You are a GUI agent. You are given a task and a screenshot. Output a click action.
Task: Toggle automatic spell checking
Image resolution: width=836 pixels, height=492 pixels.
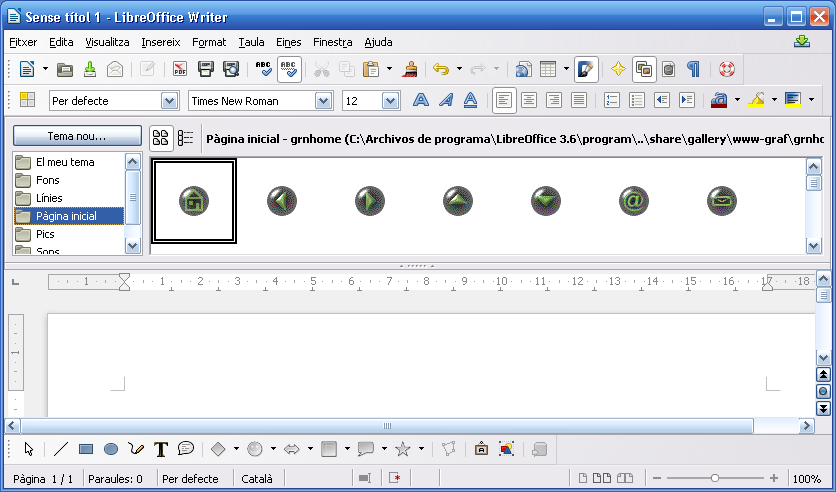(289, 69)
